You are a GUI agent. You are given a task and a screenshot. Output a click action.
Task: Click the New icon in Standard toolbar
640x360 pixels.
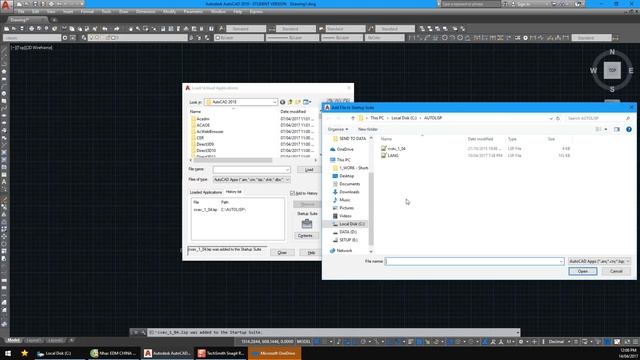point(7,29)
